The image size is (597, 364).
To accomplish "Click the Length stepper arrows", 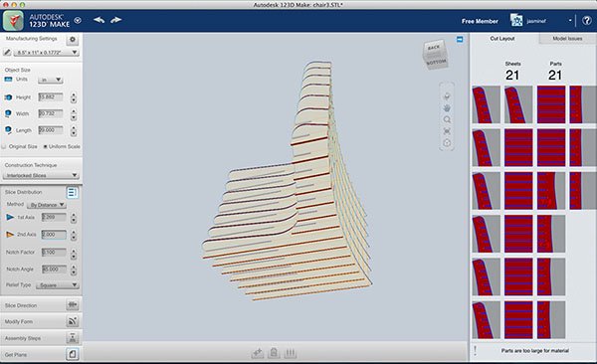I will tap(74, 131).
